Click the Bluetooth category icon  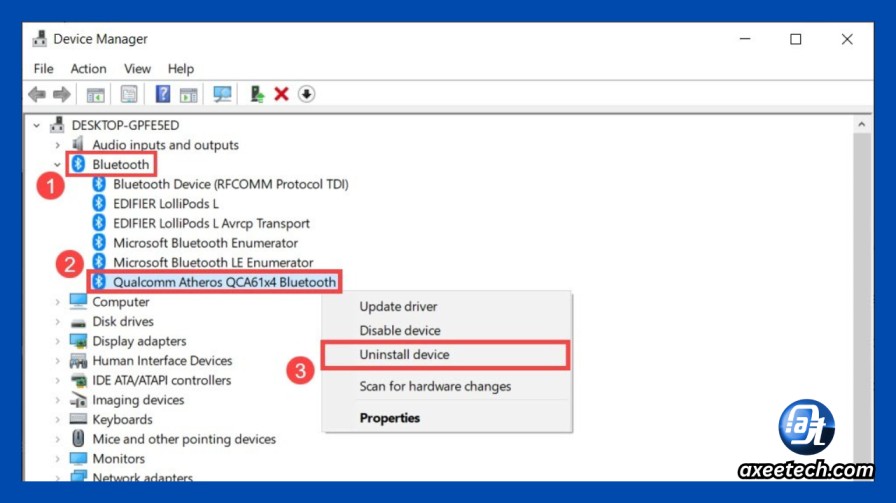pos(78,164)
